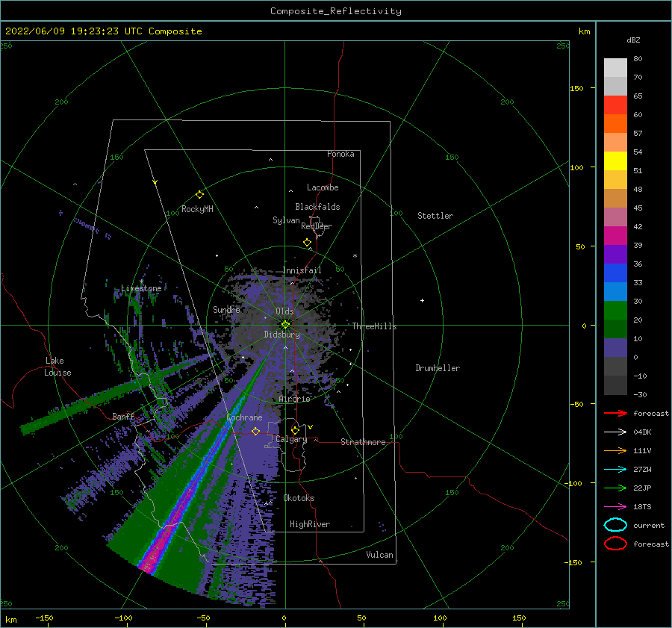Screen dimensions: 672x628
Task: Pick the magenta 39-42 dBZ swatch
Action: pos(615,235)
